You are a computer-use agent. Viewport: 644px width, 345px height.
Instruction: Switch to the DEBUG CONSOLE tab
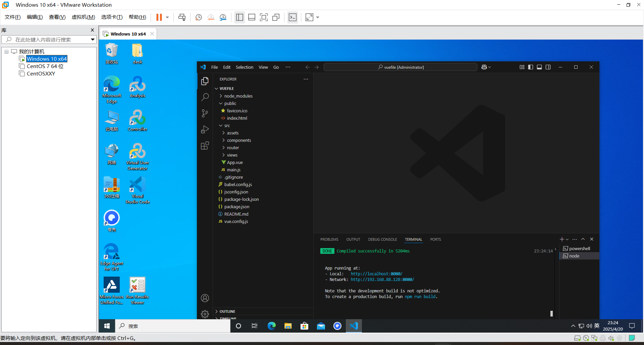(x=382, y=239)
